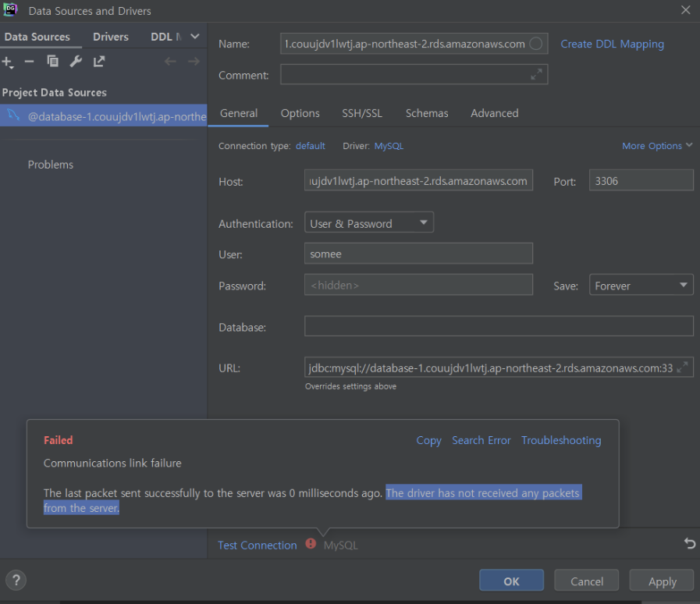Screen dimensions: 700x604
Task: Focus the Host input field
Action: [x=418, y=180]
